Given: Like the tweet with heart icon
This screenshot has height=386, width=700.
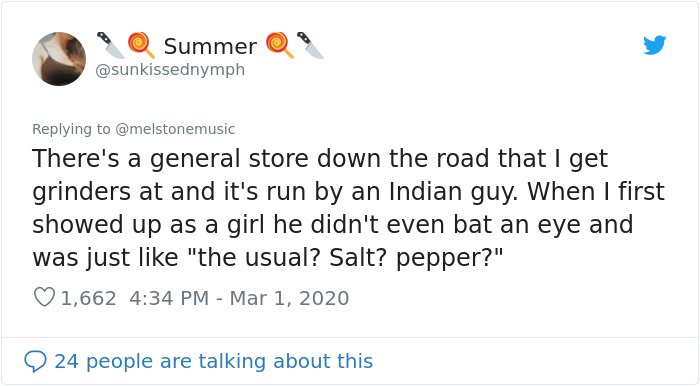Looking at the screenshot, I should 44,297.
